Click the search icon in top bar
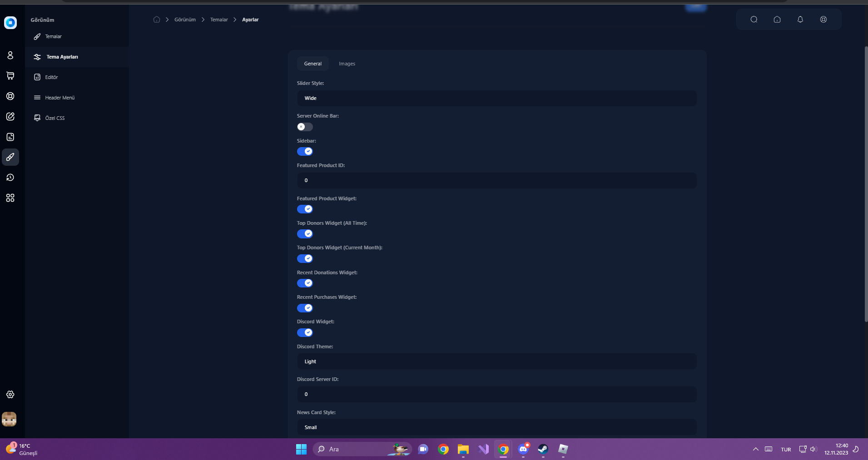The height and width of the screenshot is (460, 868). pos(754,20)
